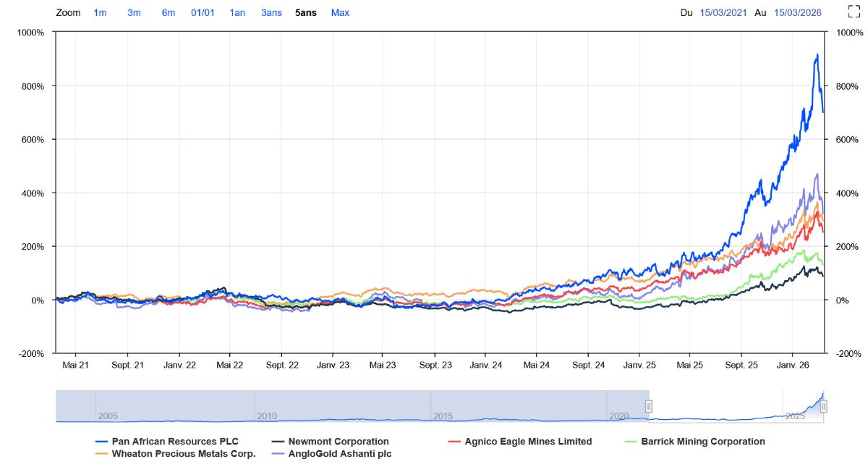Select the 5ans zoom option
Image resolution: width=868 pixels, height=472 pixels.
[x=306, y=12]
